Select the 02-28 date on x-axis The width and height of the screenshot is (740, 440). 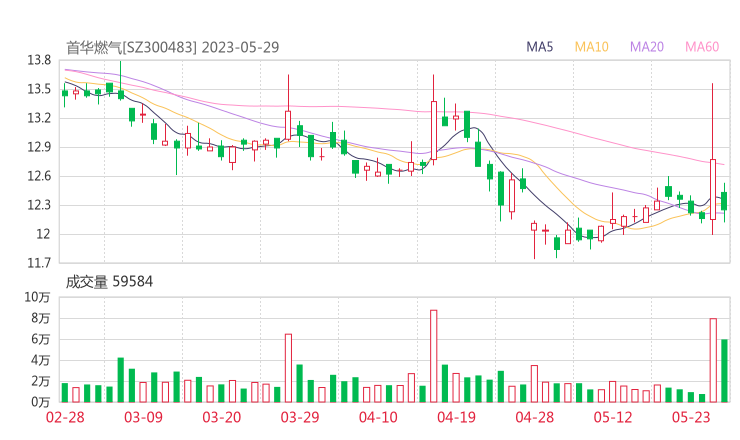point(64,418)
